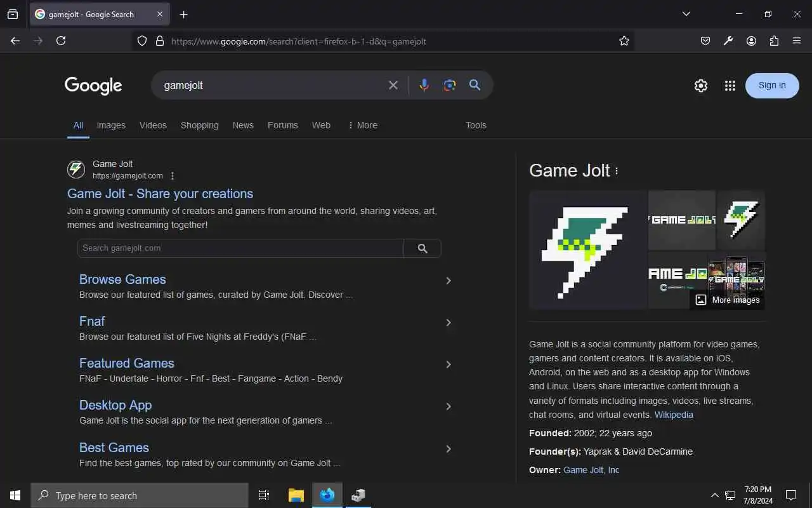Click the tracking protection shield icon
The image size is (812, 508).
pos(142,41)
